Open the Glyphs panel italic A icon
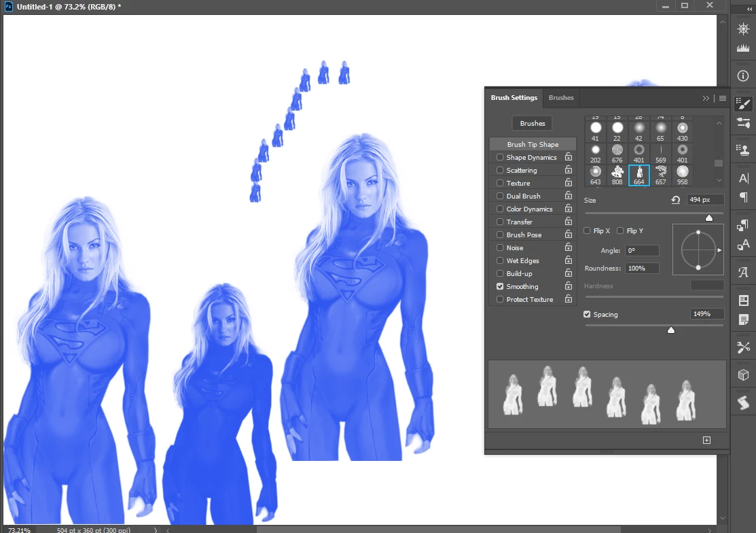The image size is (756, 533). (x=743, y=273)
